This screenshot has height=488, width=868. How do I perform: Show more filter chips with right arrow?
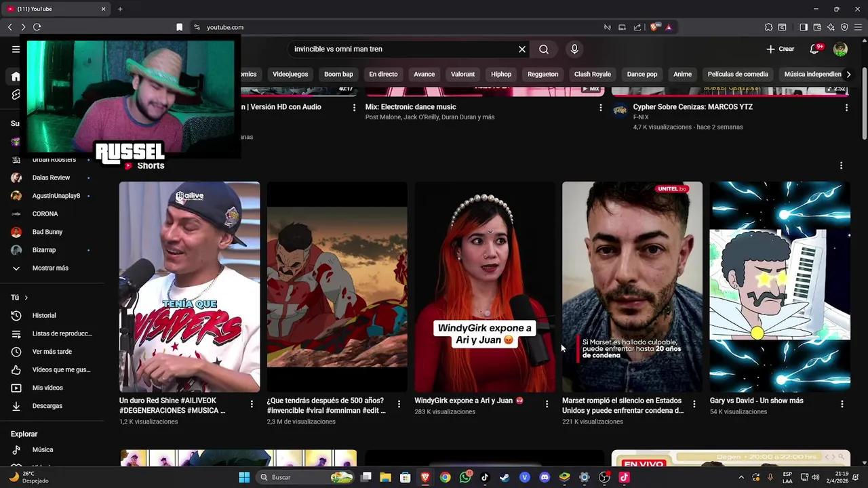coord(848,74)
